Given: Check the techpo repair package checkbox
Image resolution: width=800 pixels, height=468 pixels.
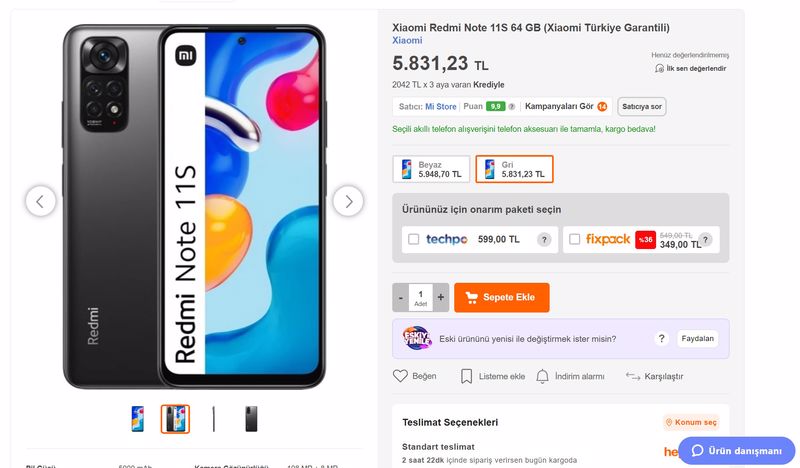Looking at the screenshot, I should pyautogui.click(x=413, y=240).
